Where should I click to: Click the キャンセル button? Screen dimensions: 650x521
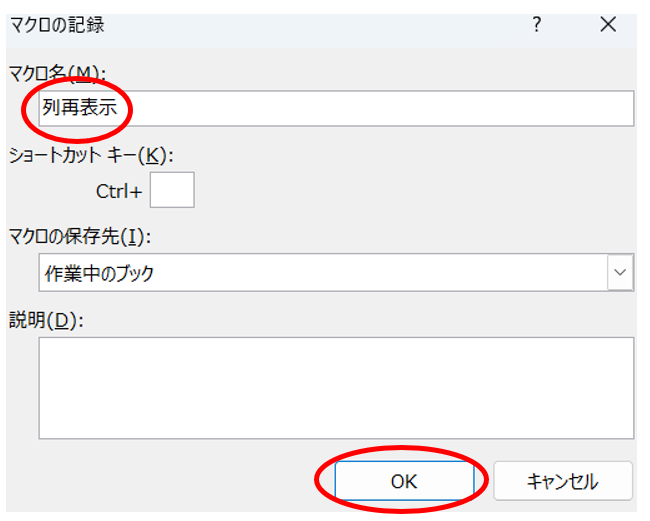562,481
